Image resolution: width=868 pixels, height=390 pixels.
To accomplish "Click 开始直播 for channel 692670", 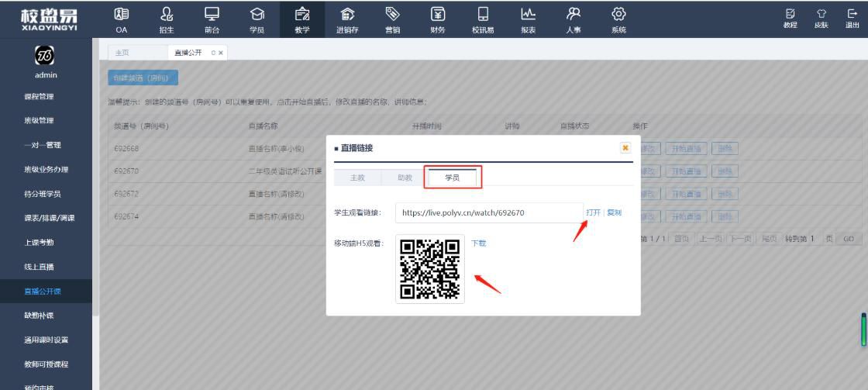I will [x=686, y=171].
